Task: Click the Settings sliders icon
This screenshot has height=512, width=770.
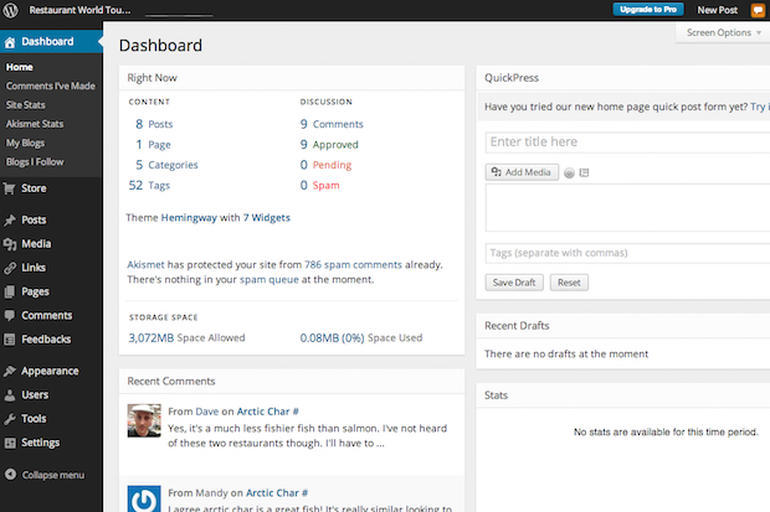Action: [9, 443]
